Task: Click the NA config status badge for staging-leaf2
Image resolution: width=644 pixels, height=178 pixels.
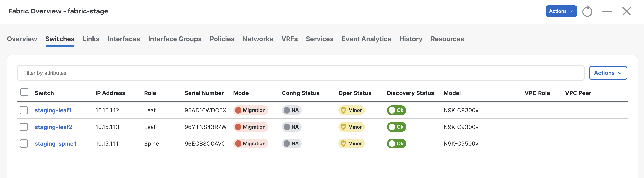Action: point(291,127)
